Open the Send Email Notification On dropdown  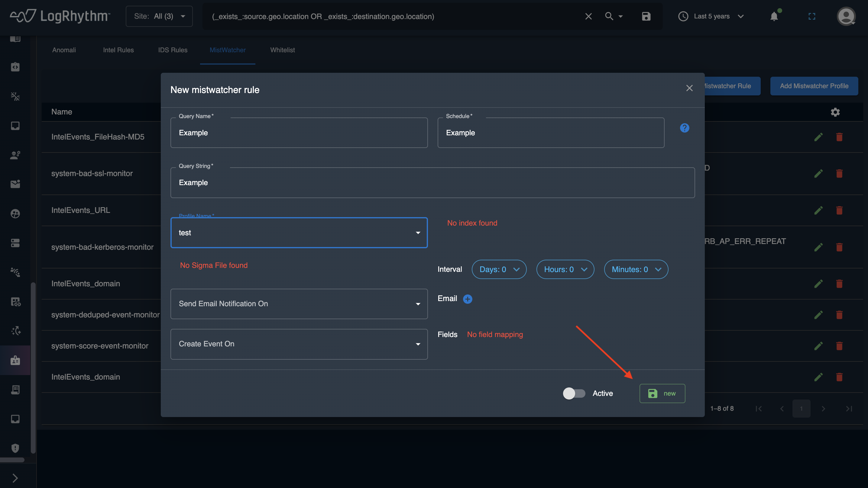pos(299,304)
